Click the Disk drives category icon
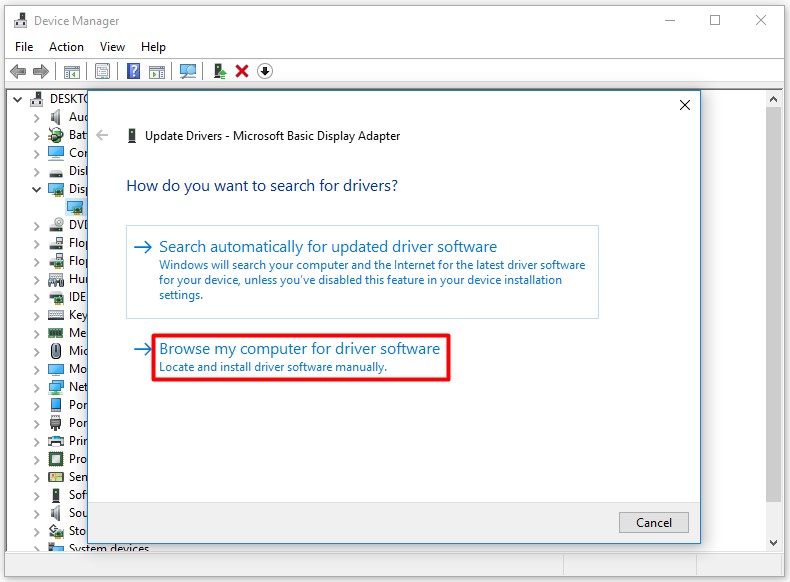The width and height of the screenshot is (790, 582). pyautogui.click(x=55, y=172)
